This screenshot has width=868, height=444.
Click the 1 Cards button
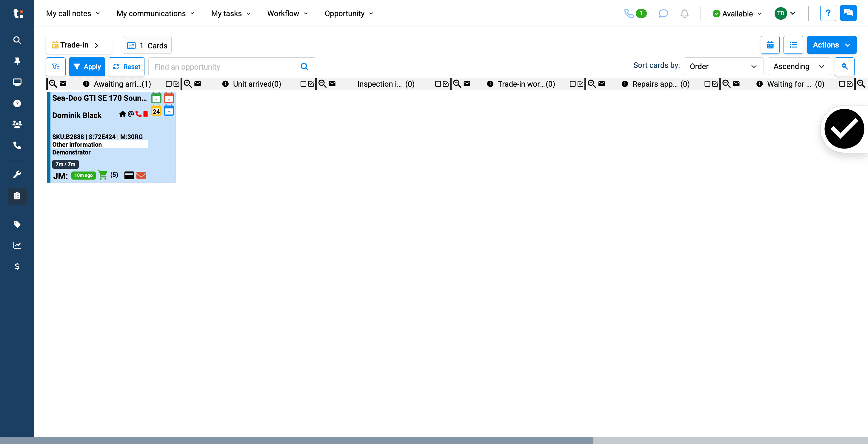[x=147, y=45]
